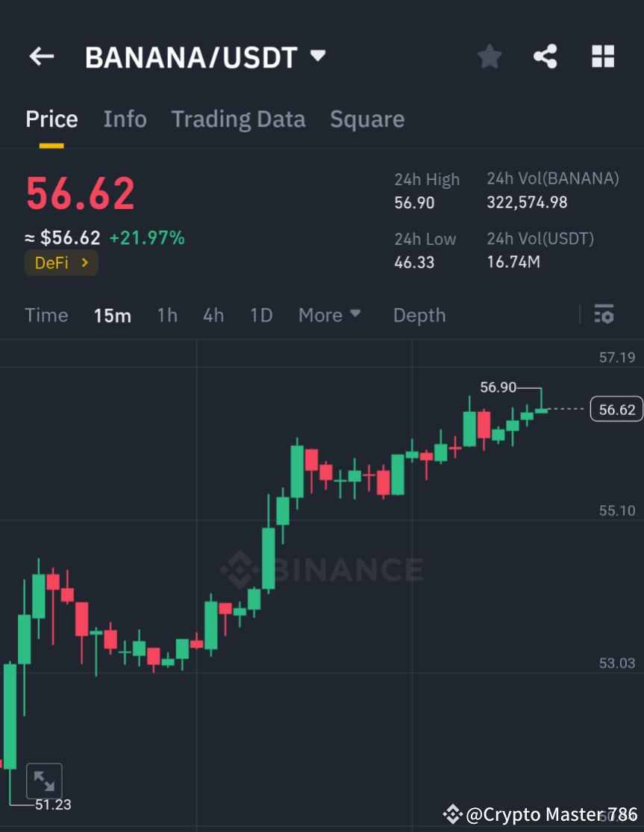644x832 pixels.
Task: View the order book via Depth
Action: click(419, 315)
